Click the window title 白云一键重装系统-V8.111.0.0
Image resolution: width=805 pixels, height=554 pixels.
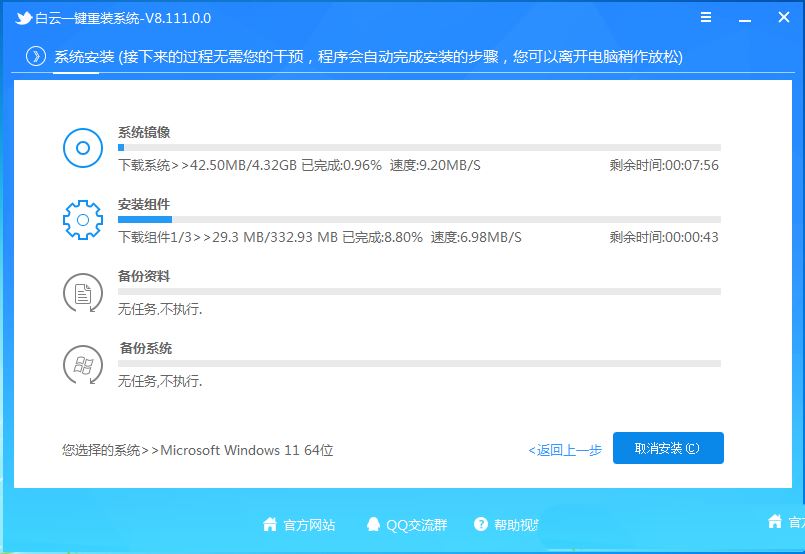pos(123,18)
